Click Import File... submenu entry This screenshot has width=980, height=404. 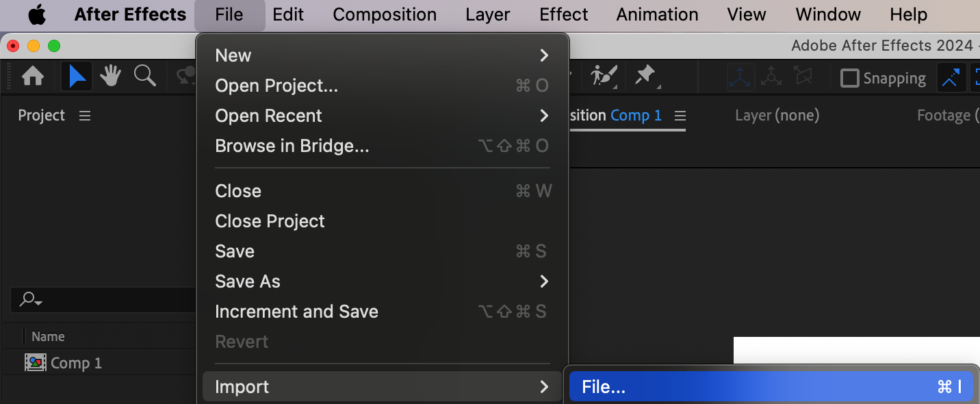[771, 387]
